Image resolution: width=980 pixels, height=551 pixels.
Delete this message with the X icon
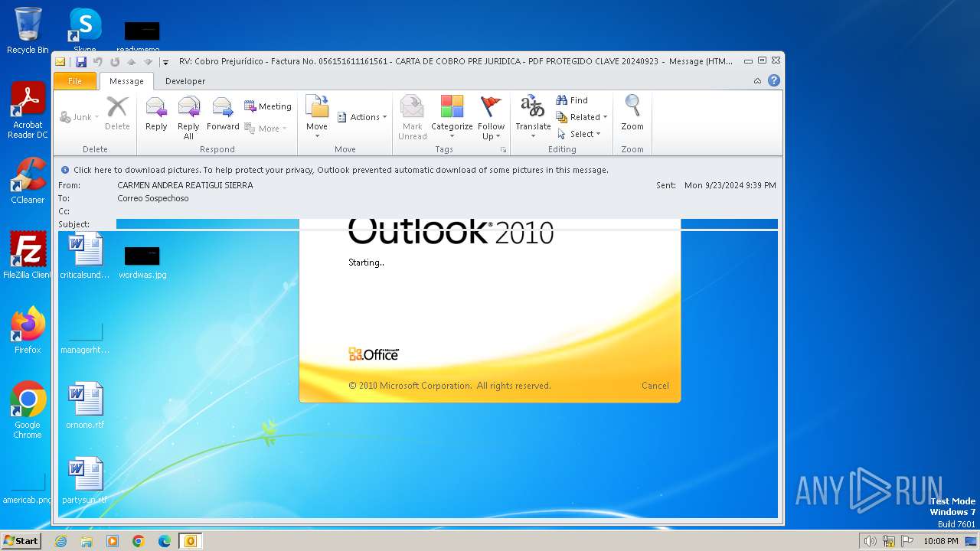pyautogui.click(x=117, y=113)
